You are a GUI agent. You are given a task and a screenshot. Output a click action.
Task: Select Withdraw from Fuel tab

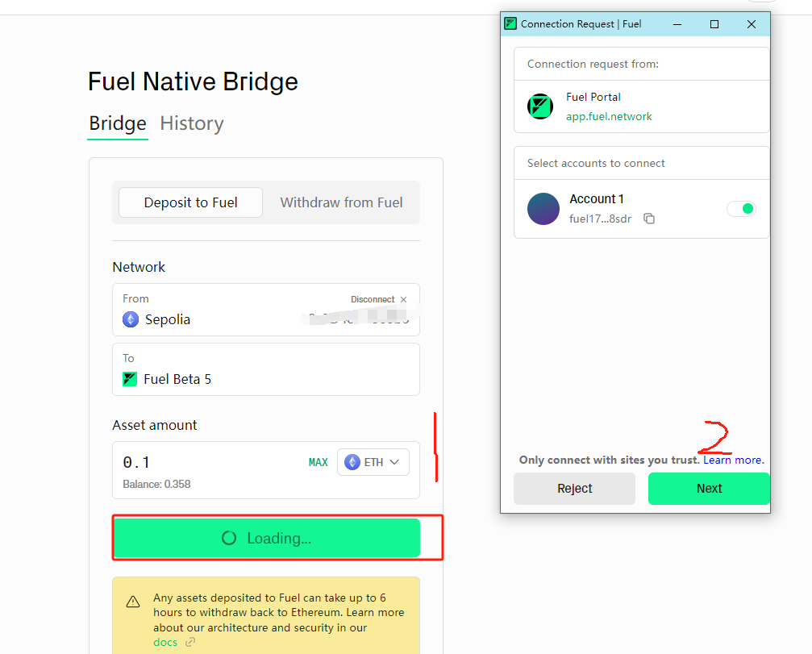point(341,202)
